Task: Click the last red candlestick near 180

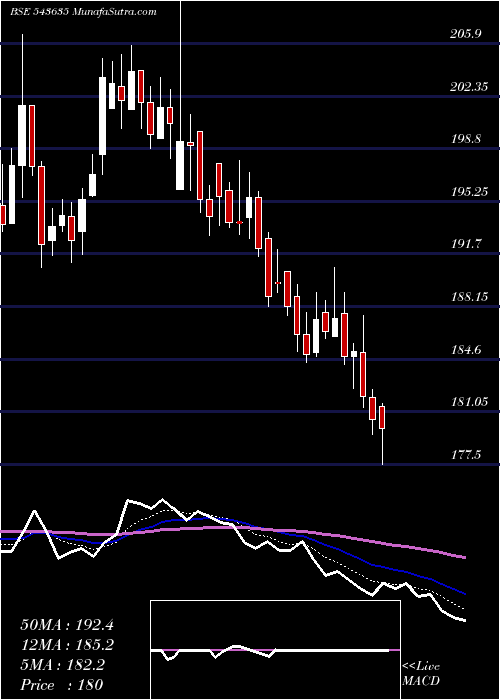Action: [x=382, y=418]
